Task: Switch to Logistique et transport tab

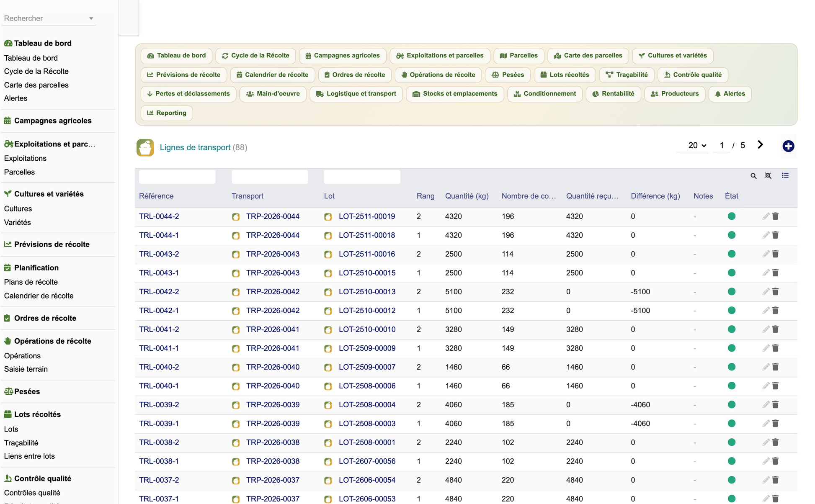Action: [x=356, y=94]
